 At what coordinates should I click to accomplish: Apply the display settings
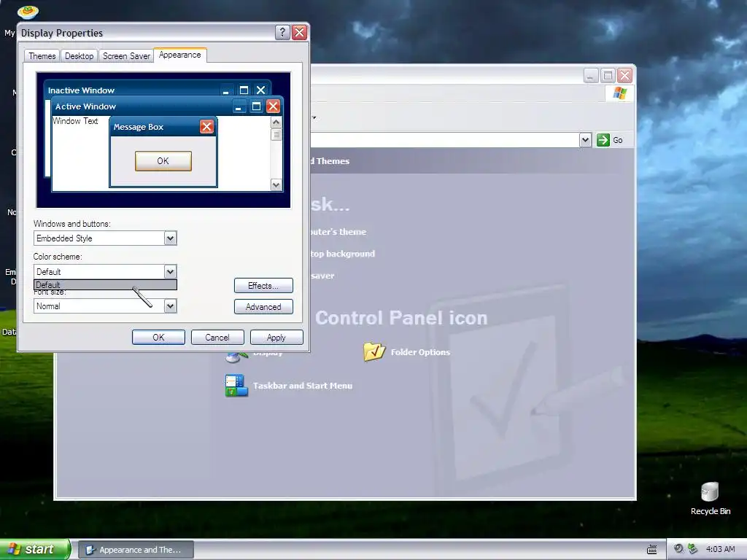(x=276, y=337)
